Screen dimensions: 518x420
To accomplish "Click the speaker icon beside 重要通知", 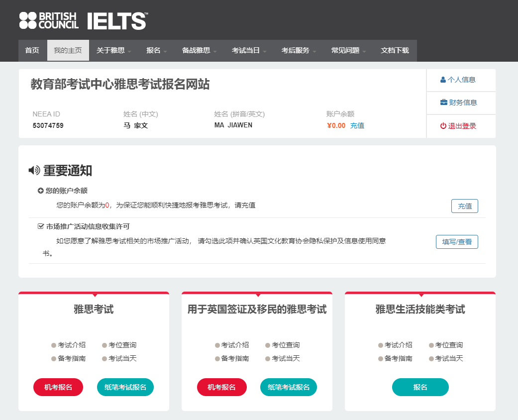I will 34,171.
